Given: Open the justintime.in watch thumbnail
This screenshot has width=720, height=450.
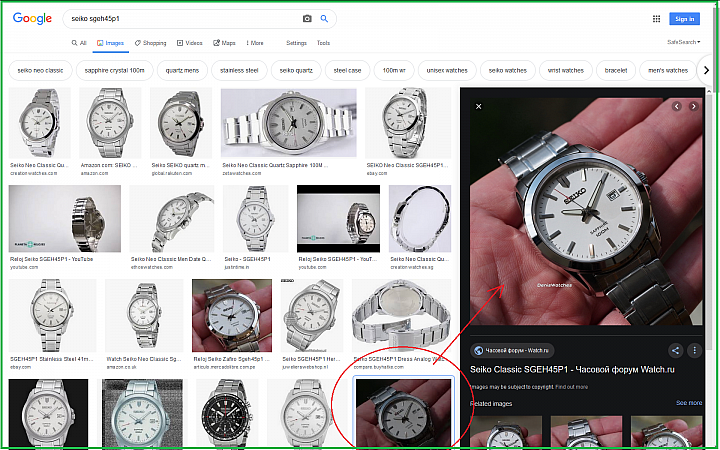Looking at the screenshot, I should [x=255, y=219].
